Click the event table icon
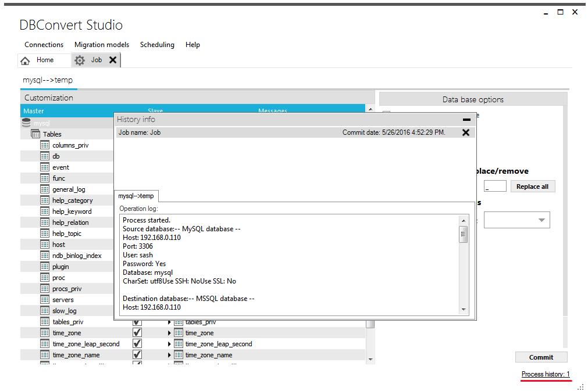 [45, 167]
